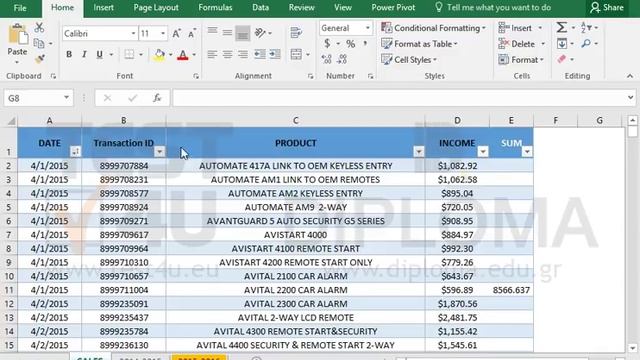The image size is (640, 360).
Task: Click Tell me what you want to do
Action: (493, 8)
